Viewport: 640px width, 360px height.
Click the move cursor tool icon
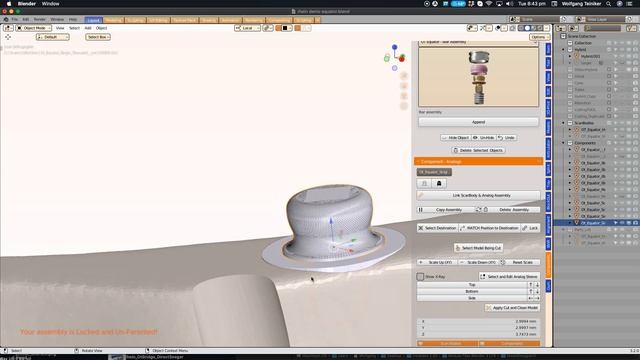tap(8, 37)
